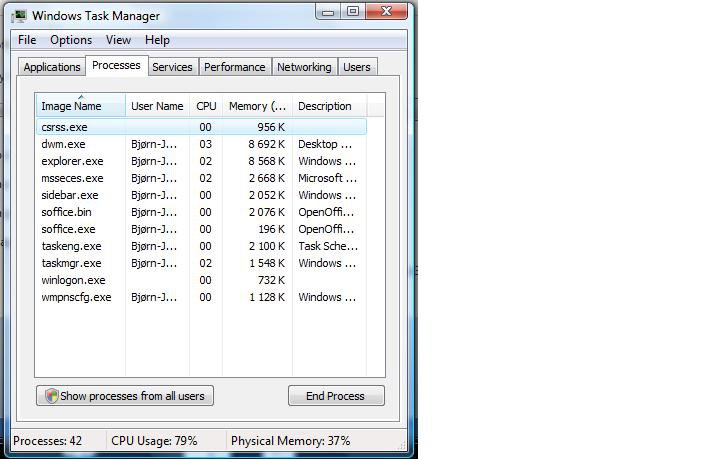
Task: Click the OpenOffi... description of soffice.bin
Action: pos(326,212)
